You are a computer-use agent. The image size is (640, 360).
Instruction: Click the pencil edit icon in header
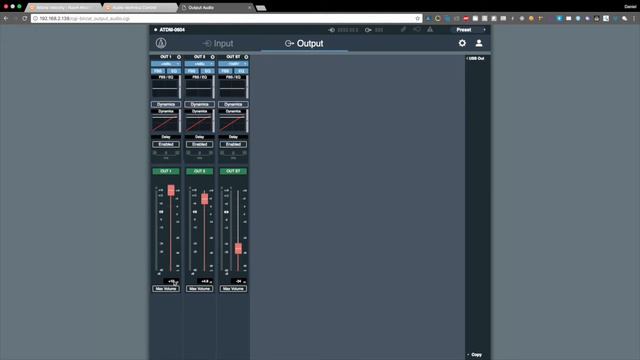(403, 29)
